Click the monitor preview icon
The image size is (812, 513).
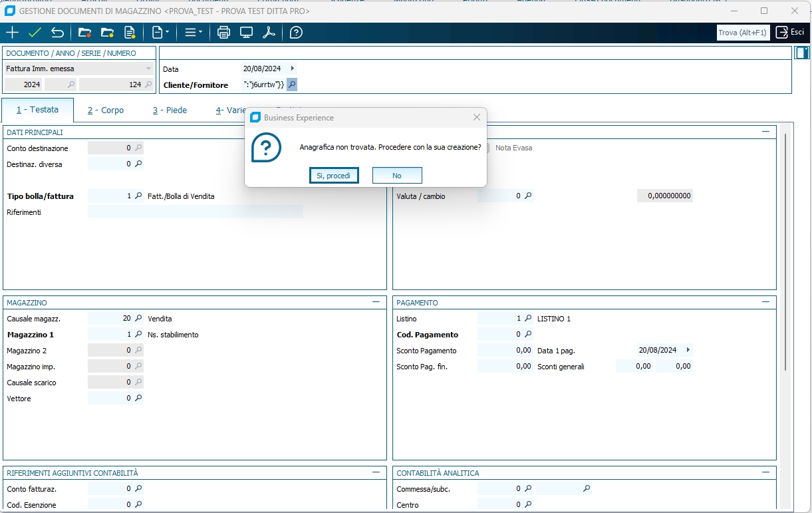tap(247, 33)
